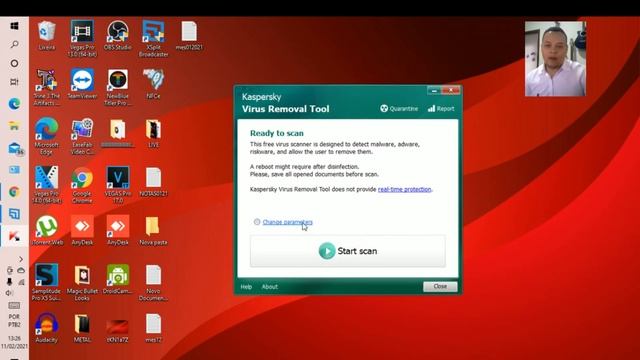Select the Torrent Web desktop shortcut
640x360 pixels.
point(47,231)
